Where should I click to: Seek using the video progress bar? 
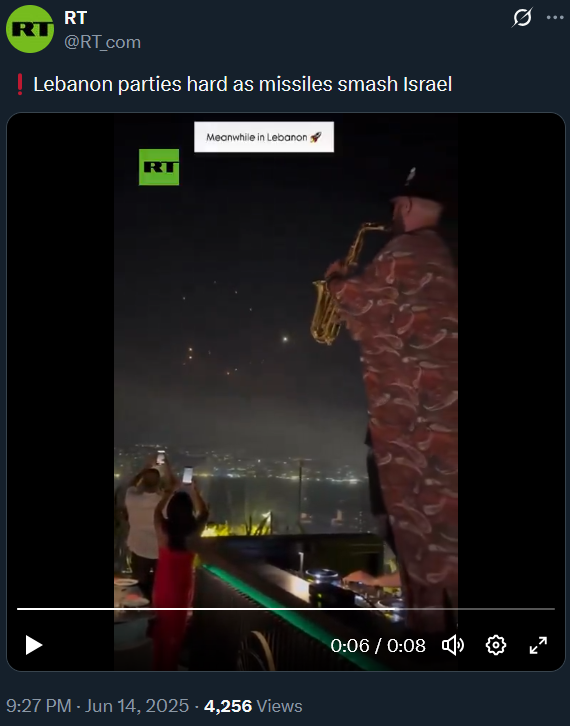(286, 609)
